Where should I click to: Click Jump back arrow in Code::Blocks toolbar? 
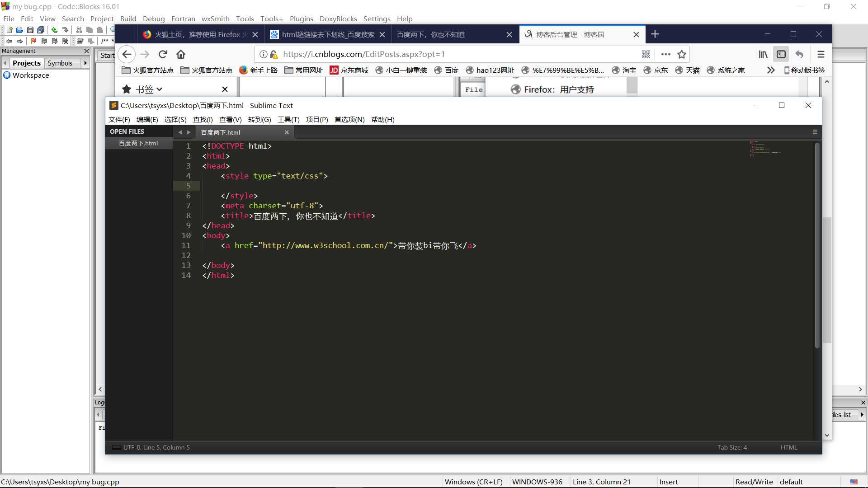(9, 41)
